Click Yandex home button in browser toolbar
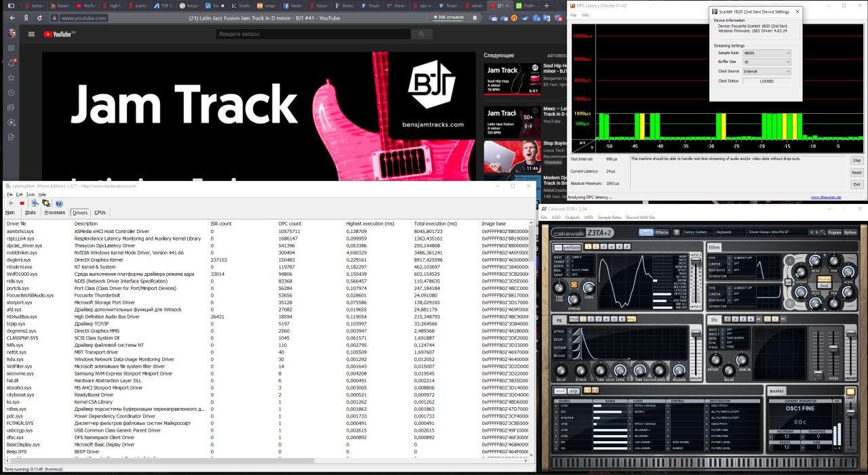 click(26, 18)
